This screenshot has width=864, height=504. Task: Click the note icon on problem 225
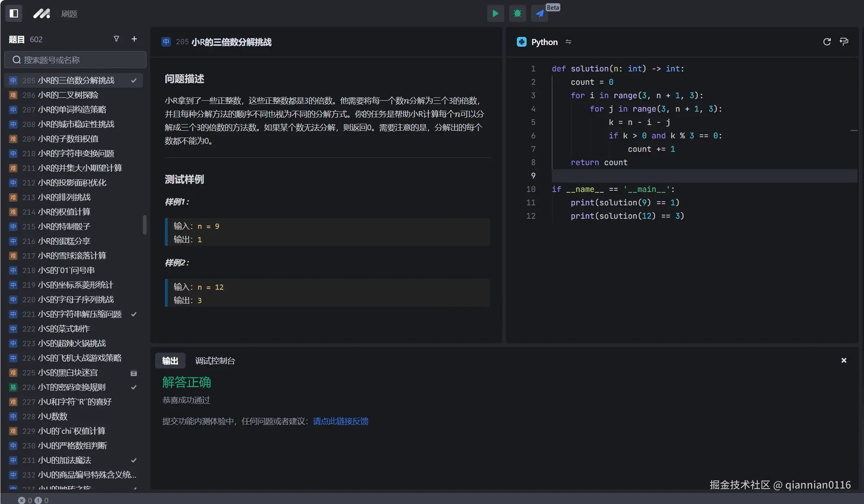coord(134,373)
